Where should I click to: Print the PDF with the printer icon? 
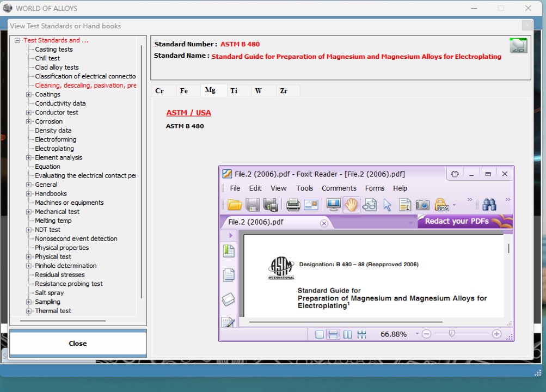tap(293, 205)
